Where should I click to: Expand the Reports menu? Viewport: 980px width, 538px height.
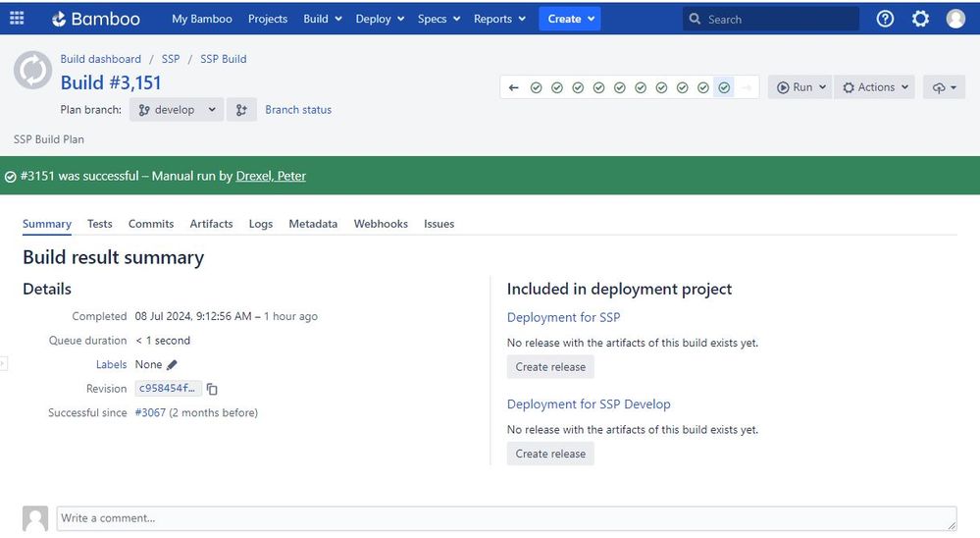499,19
